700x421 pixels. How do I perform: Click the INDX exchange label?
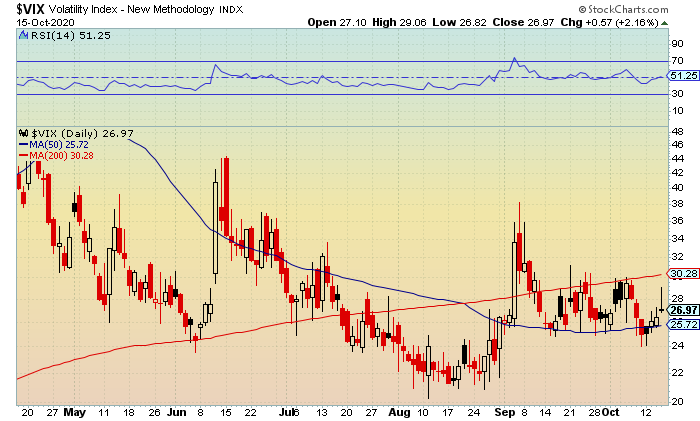[231, 10]
